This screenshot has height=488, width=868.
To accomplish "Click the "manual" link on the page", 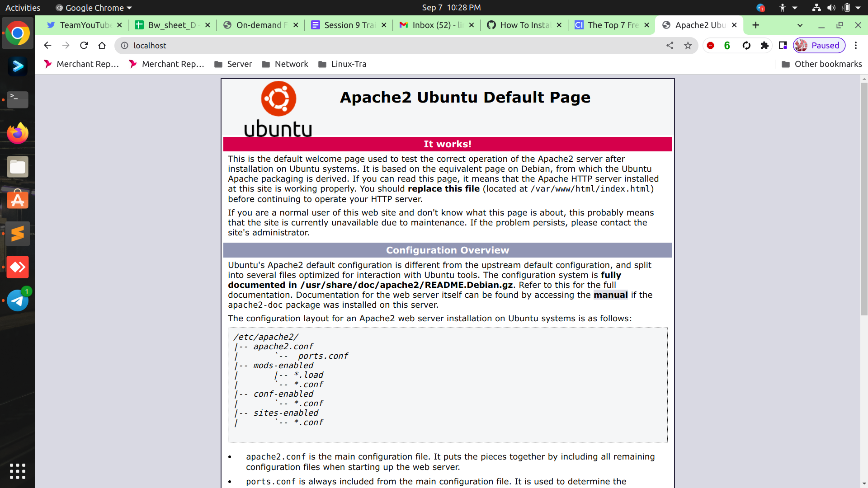I will [x=610, y=295].
